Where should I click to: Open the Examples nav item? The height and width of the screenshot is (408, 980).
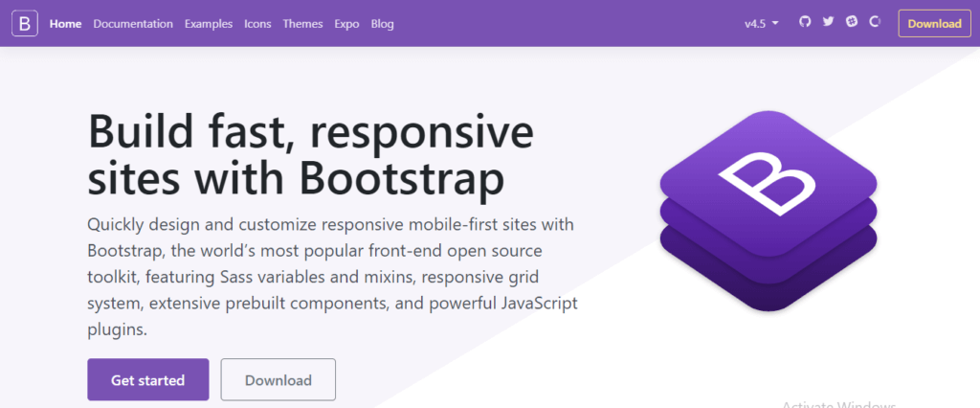(209, 24)
